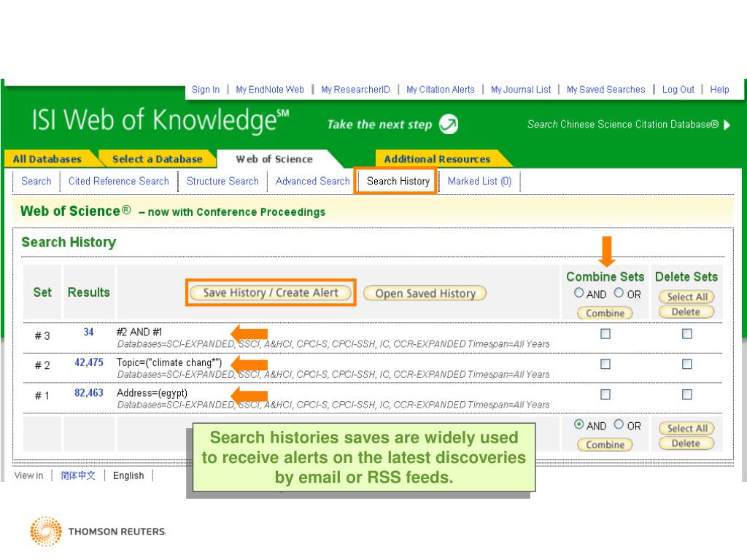Open the 82,463 results link

(88, 393)
